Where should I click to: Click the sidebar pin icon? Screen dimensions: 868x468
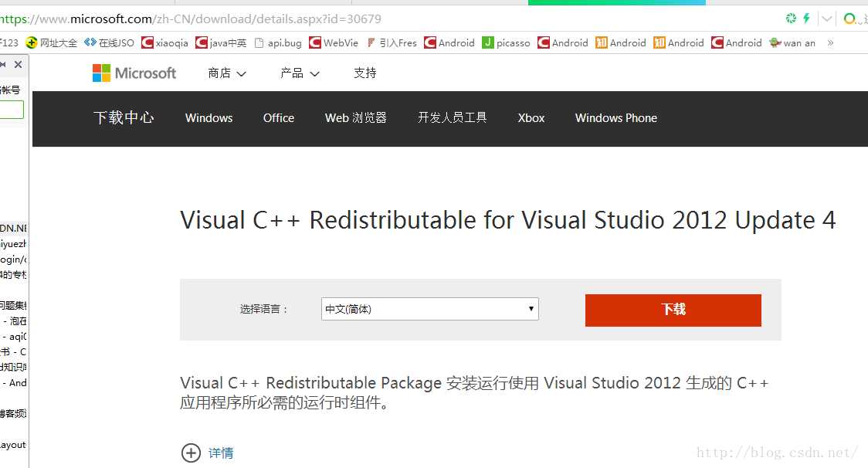point(3,64)
